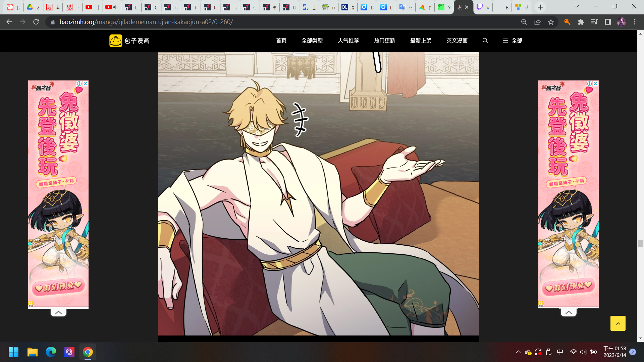644x362 pixels.
Task: Open the site search magnifier icon
Action: (x=485, y=41)
